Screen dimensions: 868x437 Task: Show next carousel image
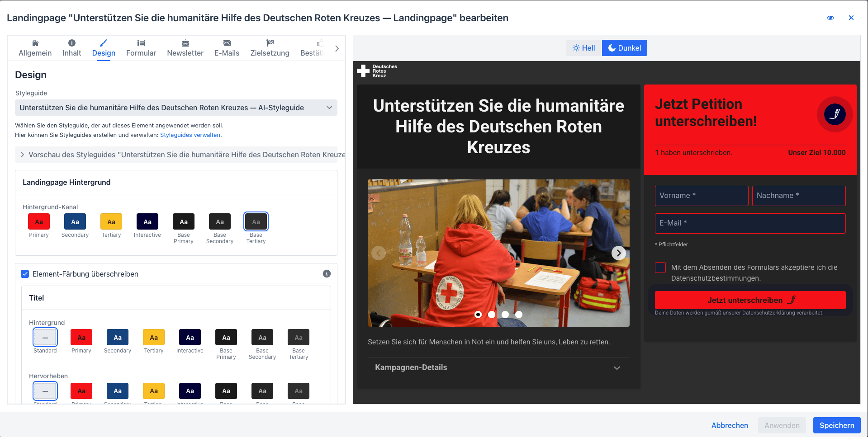[619, 253]
